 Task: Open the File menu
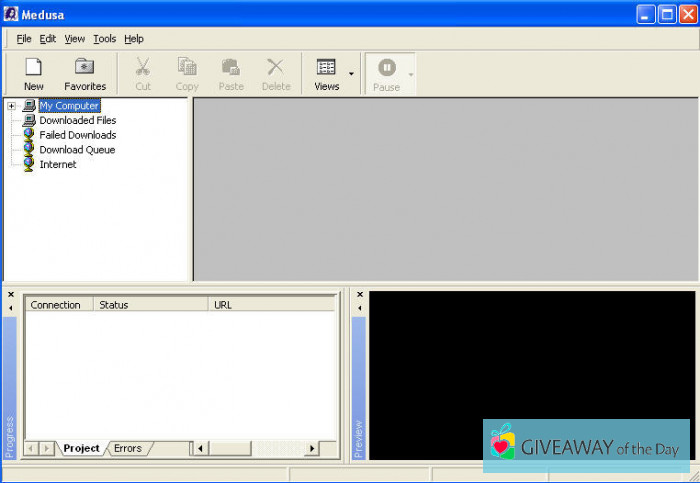point(24,39)
